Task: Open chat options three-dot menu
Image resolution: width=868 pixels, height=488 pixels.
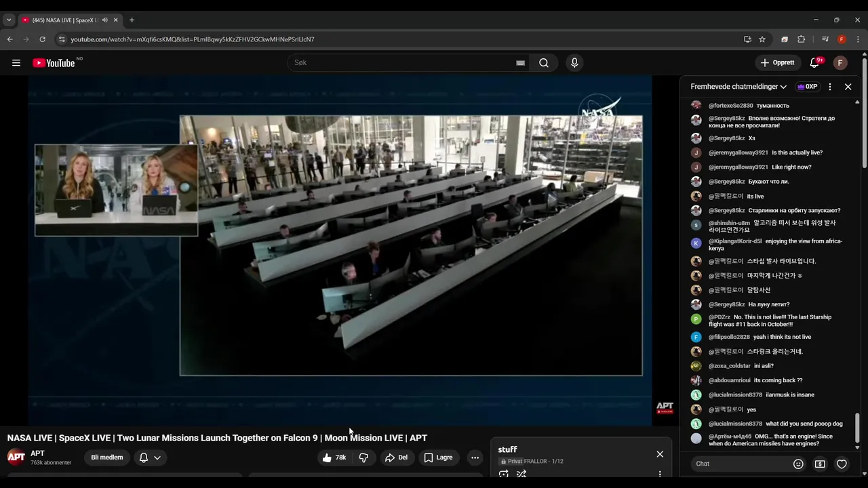Action: tap(830, 87)
